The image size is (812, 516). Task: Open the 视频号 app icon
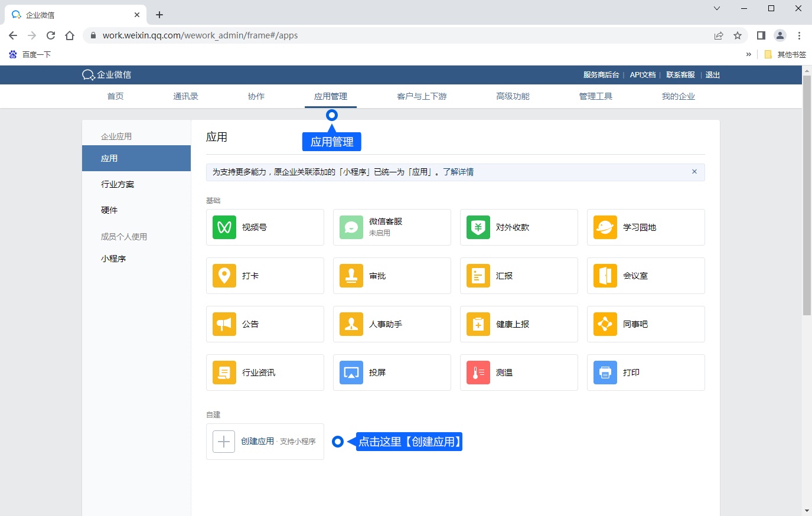click(224, 227)
